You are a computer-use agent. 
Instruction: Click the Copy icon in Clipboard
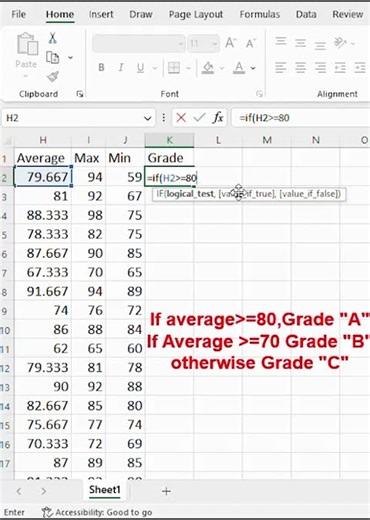coord(53,57)
